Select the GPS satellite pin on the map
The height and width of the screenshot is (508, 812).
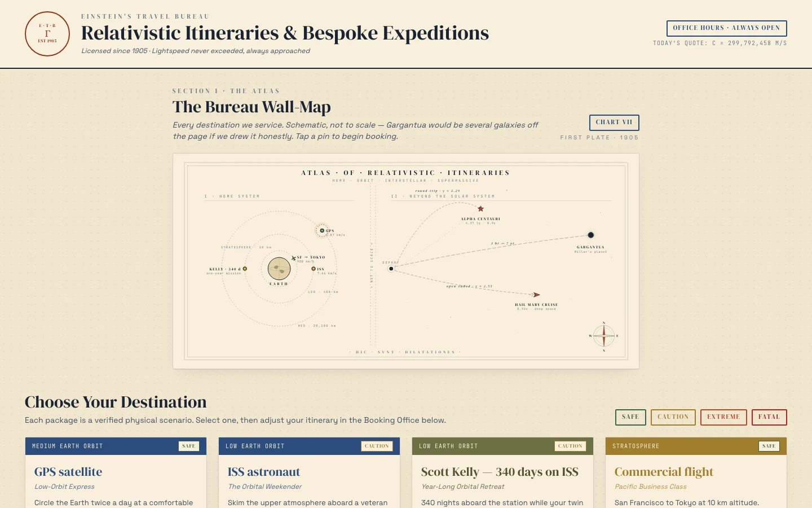322,230
